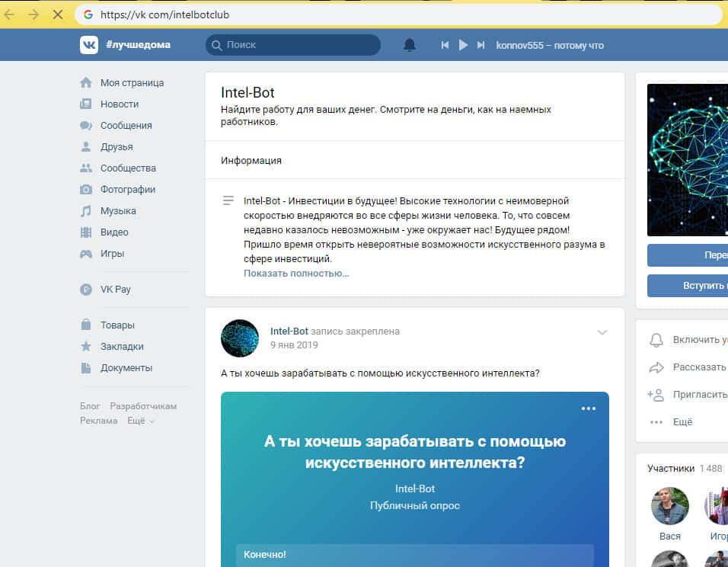Select the Конечно! poll option

pos(414,554)
